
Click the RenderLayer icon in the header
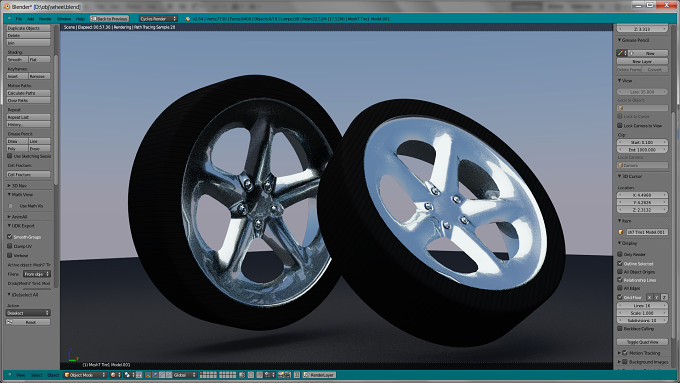307,375
